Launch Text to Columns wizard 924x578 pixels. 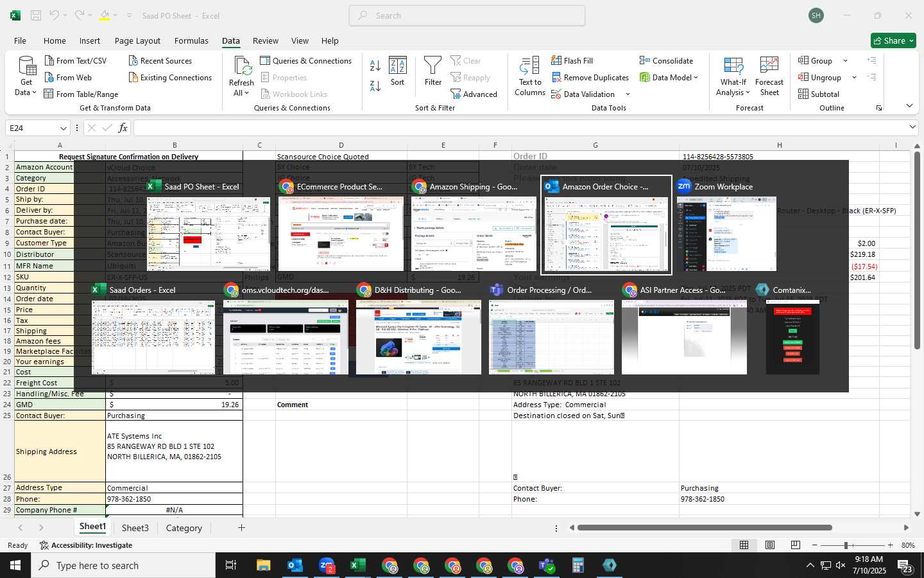tap(530, 76)
